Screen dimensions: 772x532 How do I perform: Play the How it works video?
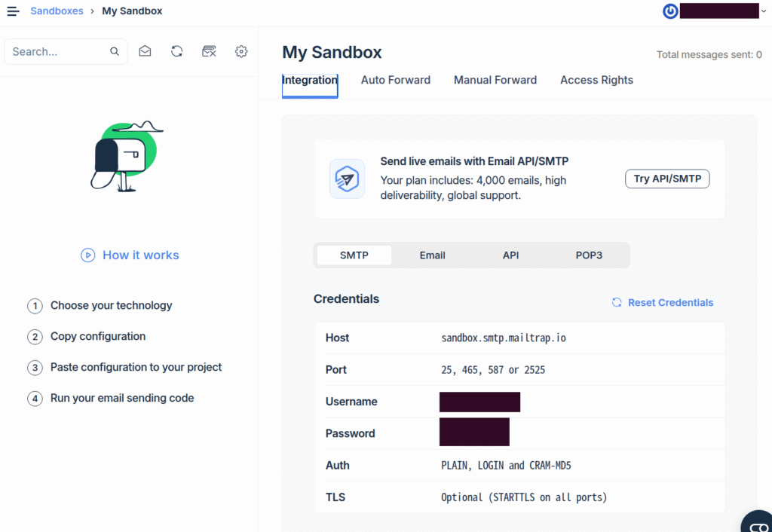(129, 255)
